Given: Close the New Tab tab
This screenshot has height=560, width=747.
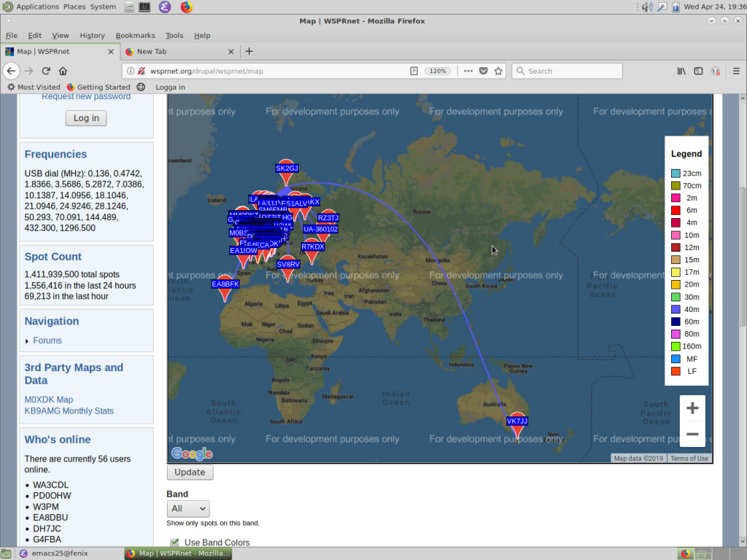Looking at the screenshot, I should (231, 52).
